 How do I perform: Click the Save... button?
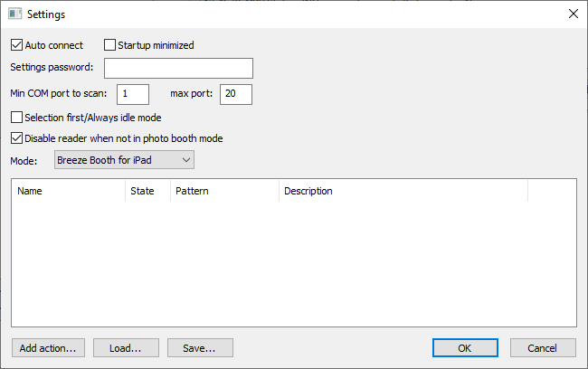pos(200,348)
